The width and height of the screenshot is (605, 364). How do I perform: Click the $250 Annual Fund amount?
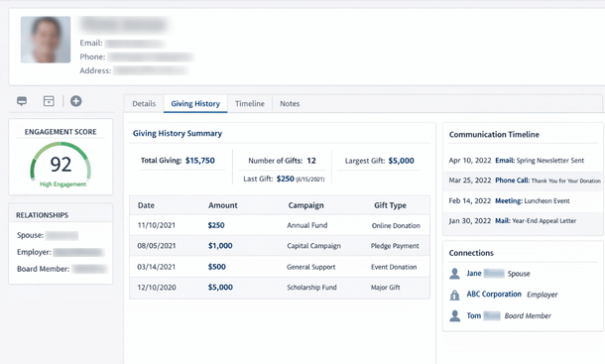point(216,225)
